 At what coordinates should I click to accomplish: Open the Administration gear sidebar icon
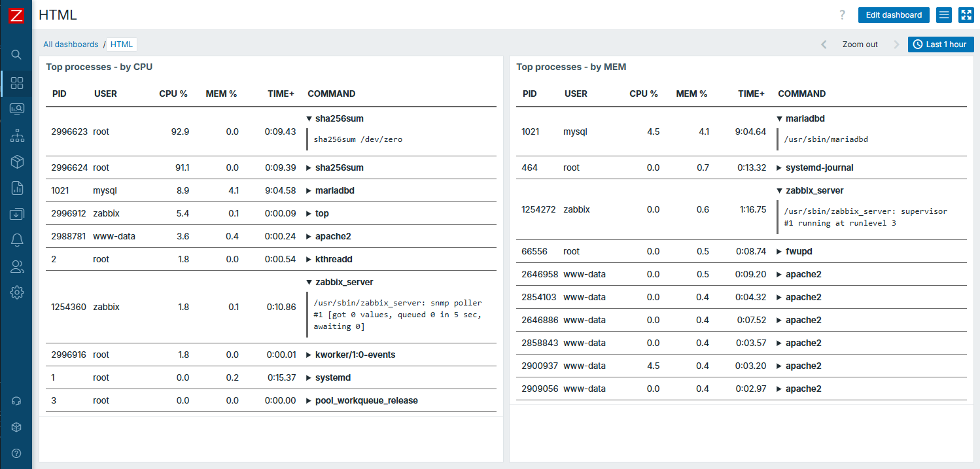(17, 292)
